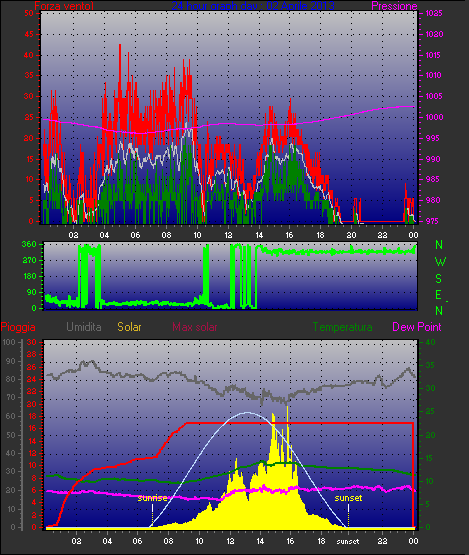Click compass letter E beside the direction chart

click(x=439, y=295)
